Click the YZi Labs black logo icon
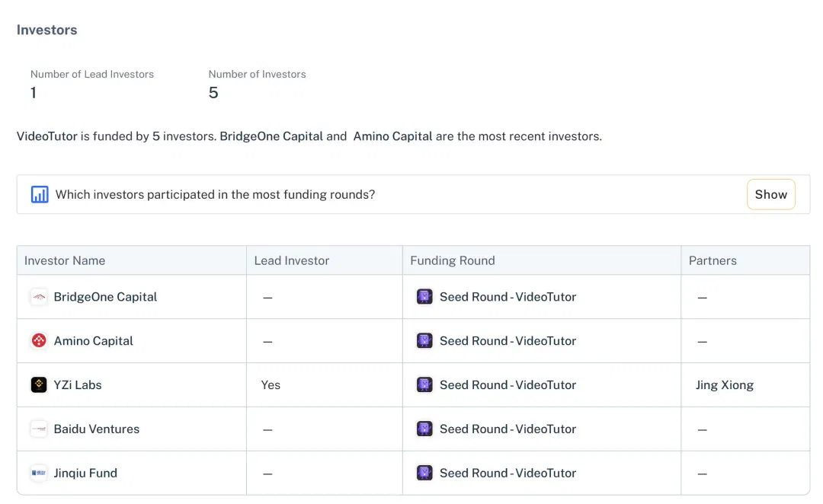 pyautogui.click(x=39, y=385)
